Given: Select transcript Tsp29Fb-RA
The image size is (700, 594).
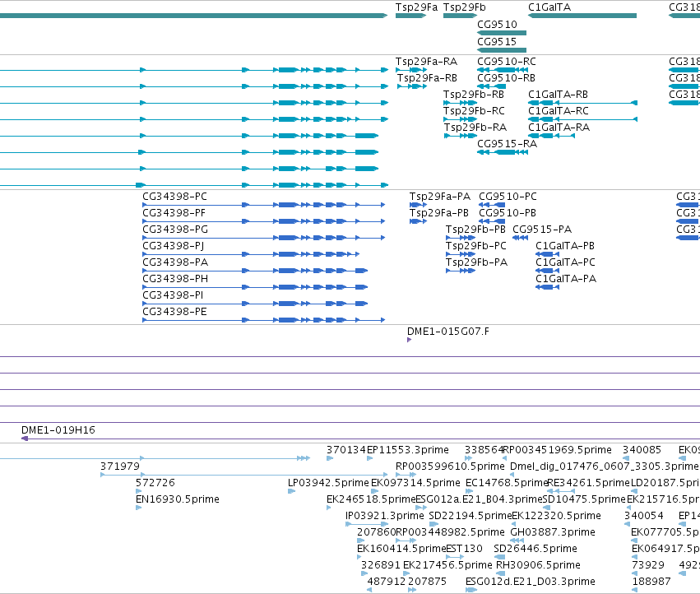Looking at the screenshot, I should 475,128.
